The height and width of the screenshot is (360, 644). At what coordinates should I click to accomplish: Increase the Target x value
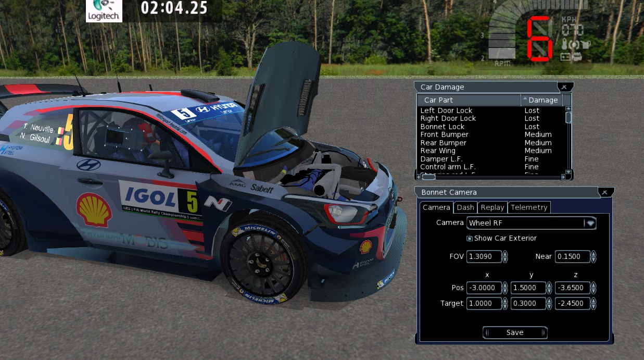click(x=505, y=301)
